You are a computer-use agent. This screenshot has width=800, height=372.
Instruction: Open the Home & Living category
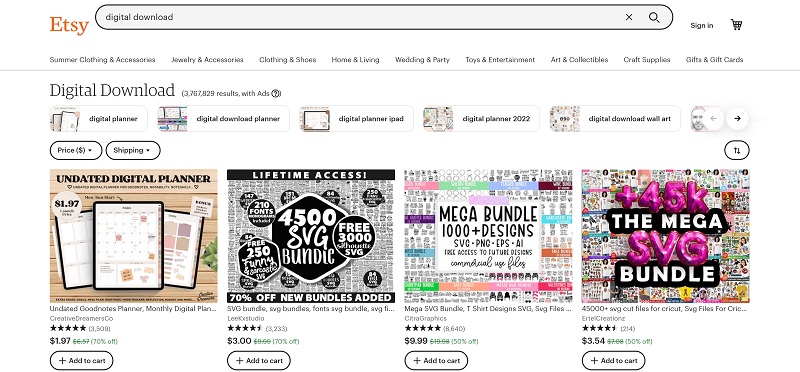click(355, 60)
